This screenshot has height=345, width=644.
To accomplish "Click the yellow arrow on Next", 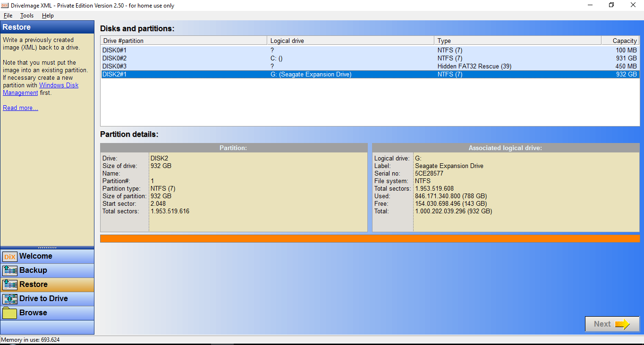I will [622, 324].
